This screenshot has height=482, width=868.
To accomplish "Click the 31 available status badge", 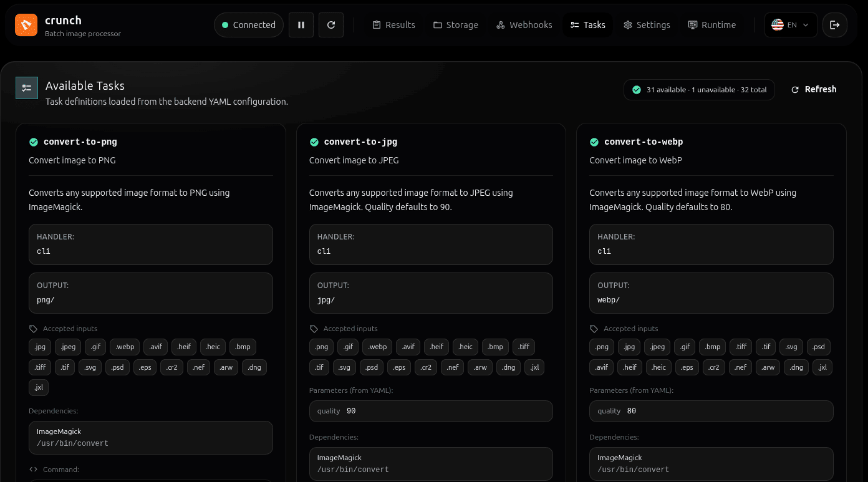I will [700, 90].
